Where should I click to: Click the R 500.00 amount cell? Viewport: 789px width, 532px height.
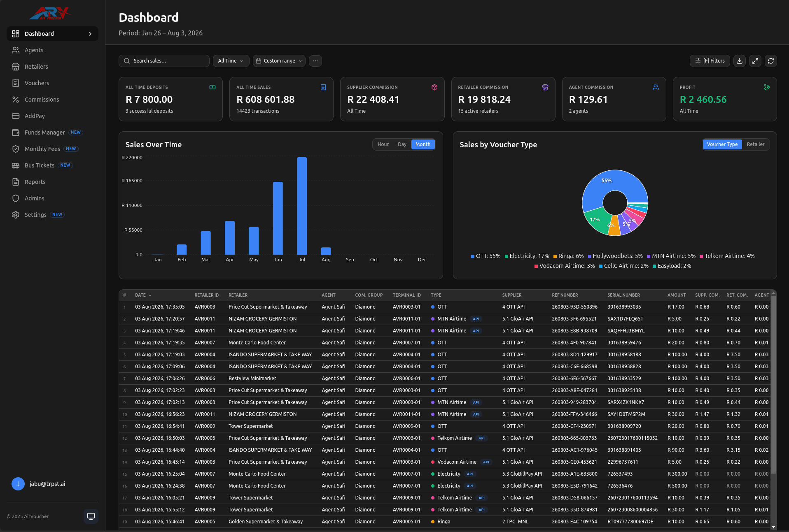tap(677, 486)
